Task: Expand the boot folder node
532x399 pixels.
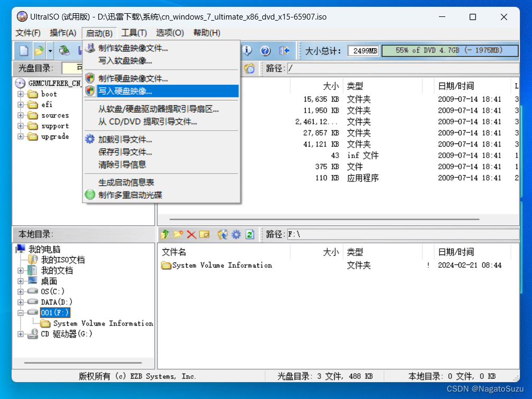Action: [x=21, y=94]
